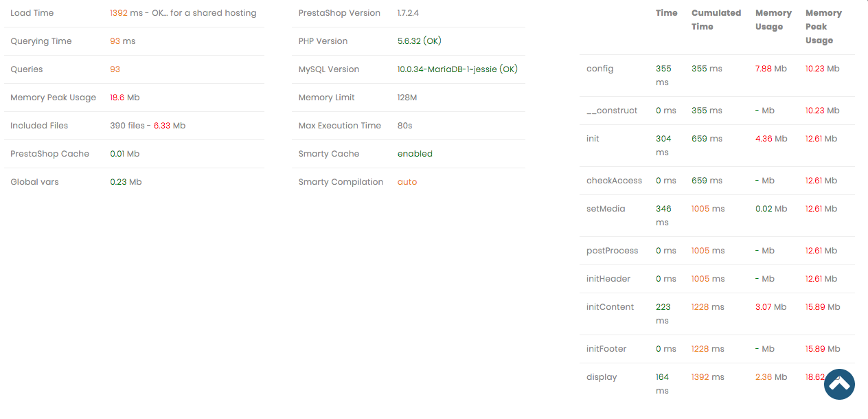Screen dimensions: 868x419
Task: Click the config row in the table
Action: pyautogui.click(x=717, y=76)
